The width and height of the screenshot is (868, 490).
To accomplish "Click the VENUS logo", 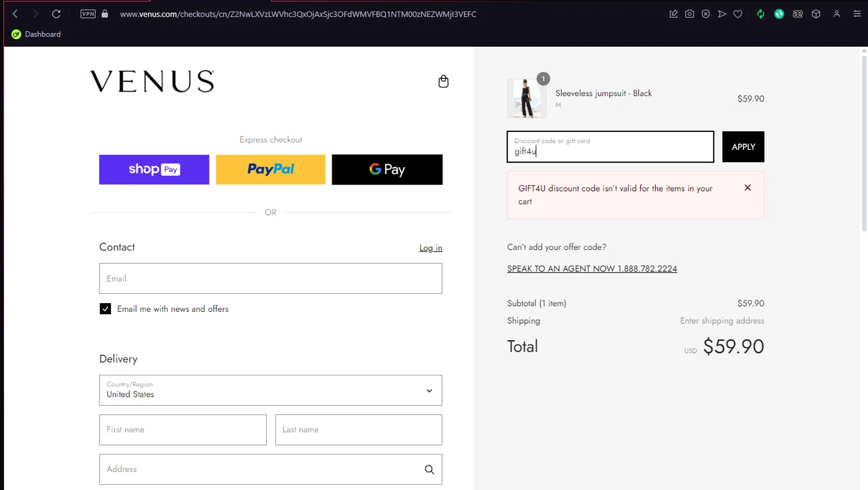I will tap(152, 81).
